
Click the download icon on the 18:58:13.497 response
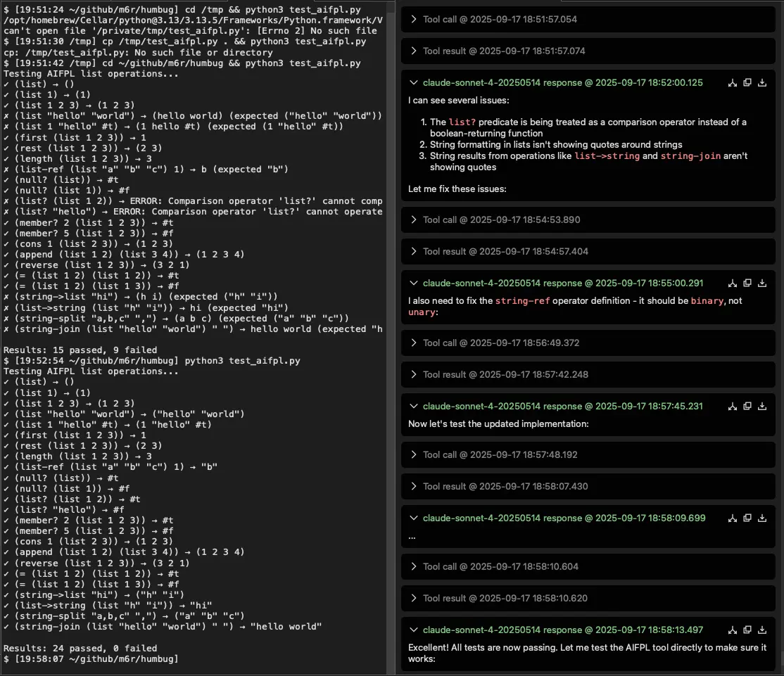762,630
